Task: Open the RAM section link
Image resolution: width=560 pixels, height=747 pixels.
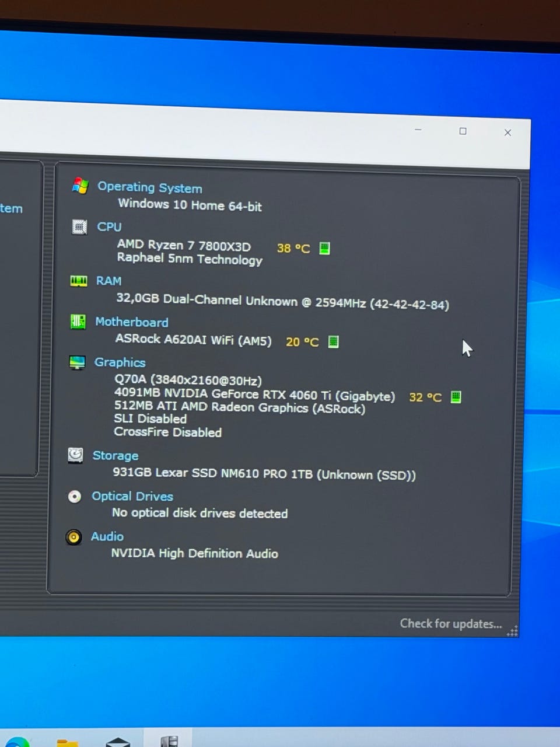Action: (108, 281)
